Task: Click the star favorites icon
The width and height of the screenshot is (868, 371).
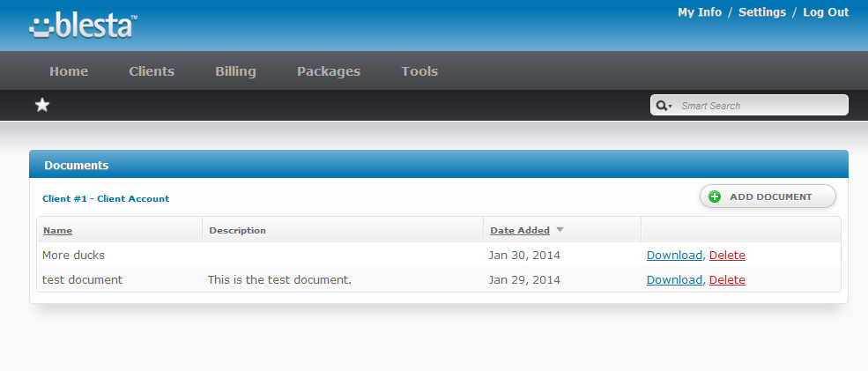Action: coord(42,105)
